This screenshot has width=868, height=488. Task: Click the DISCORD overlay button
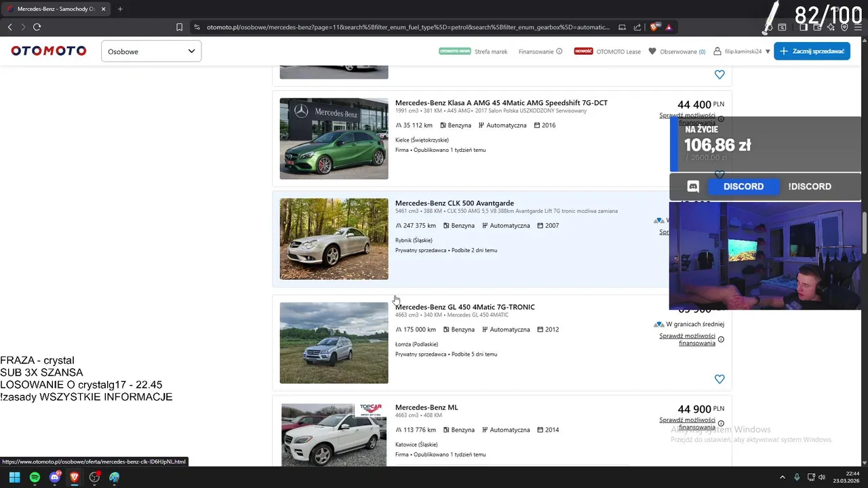[743, 186]
